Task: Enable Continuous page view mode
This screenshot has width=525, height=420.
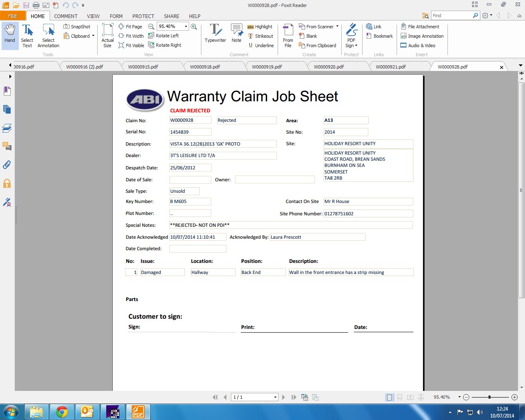Action: (399, 397)
